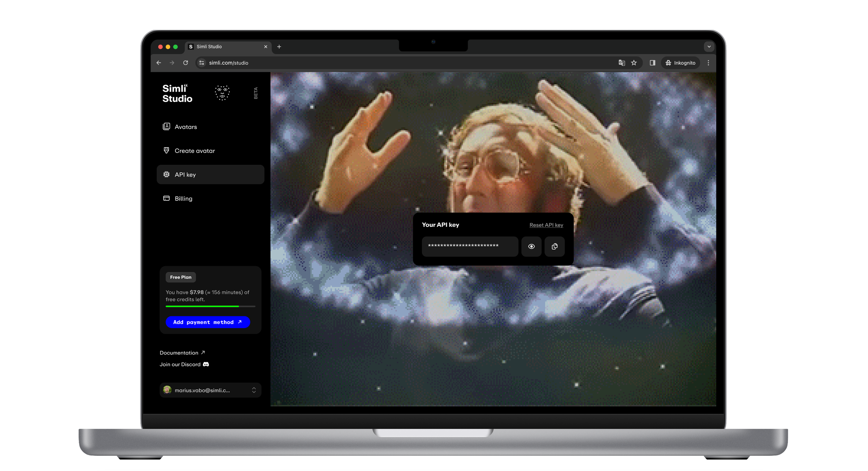Reload the simli.com/studio page
Screen dimensions: 868x471
click(186, 63)
